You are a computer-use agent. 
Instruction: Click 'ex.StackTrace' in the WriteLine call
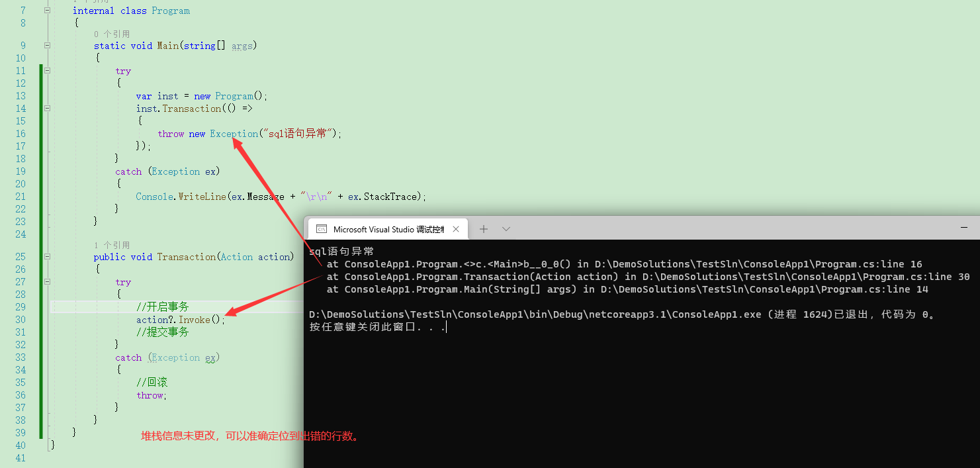coord(383,197)
